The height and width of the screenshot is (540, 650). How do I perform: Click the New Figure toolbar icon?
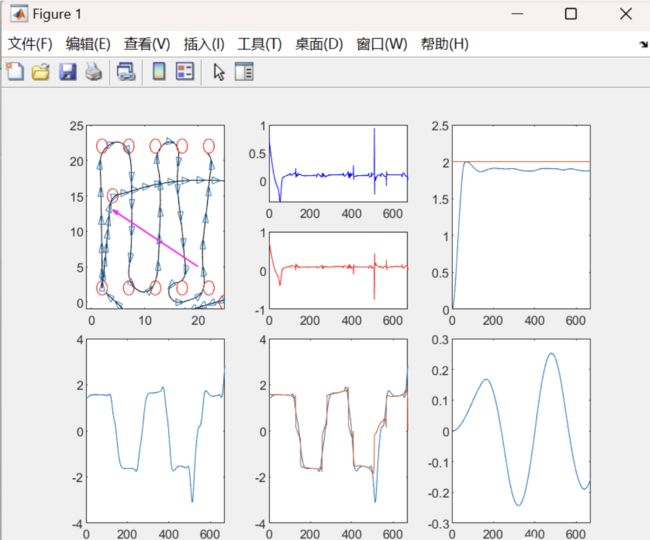15,71
